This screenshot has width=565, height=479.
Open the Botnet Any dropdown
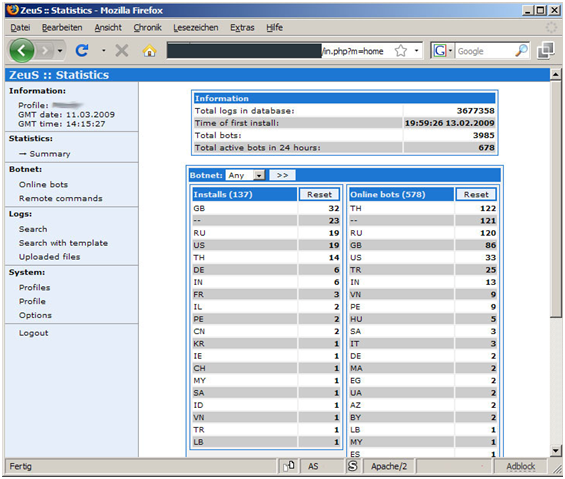[x=245, y=176]
